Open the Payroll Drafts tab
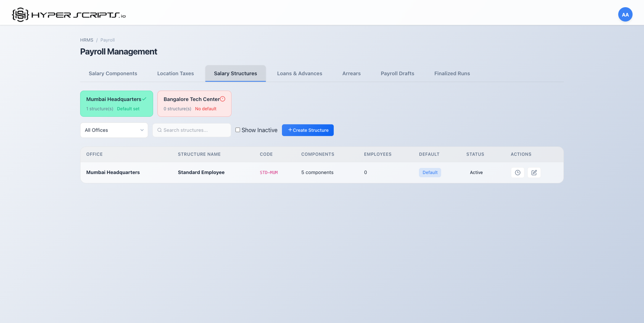 [x=397, y=73]
